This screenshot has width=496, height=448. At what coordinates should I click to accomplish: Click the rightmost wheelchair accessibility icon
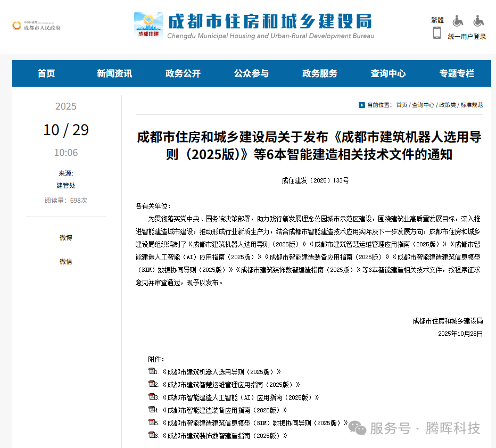point(478,21)
